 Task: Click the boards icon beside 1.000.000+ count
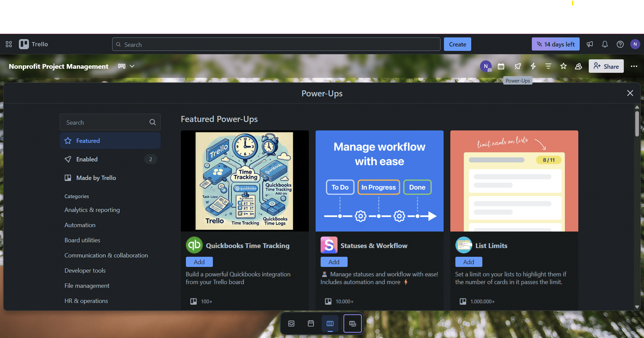[463, 301]
